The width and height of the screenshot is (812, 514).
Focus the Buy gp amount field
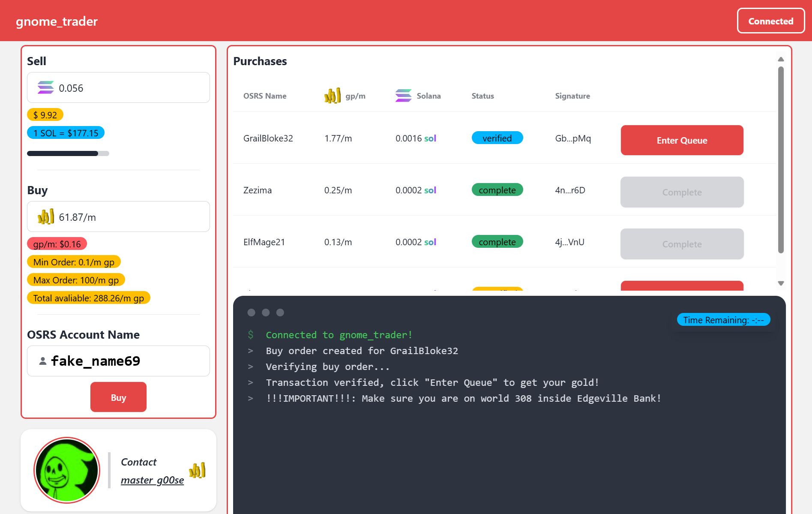(118, 216)
